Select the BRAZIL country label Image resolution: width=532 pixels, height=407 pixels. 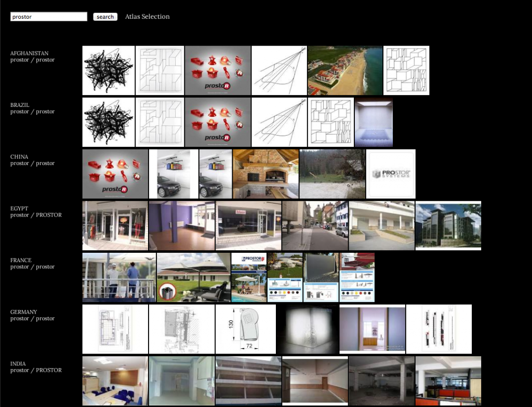(20, 105)
